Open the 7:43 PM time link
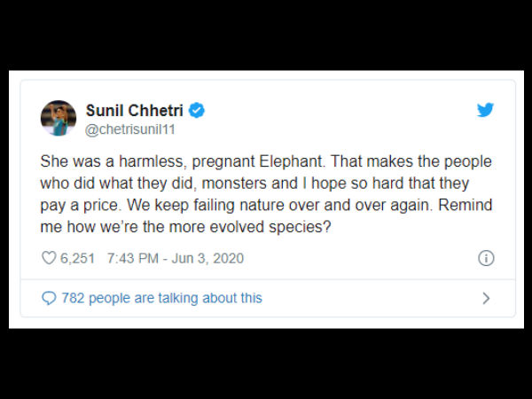Viewport: 532px width, 399px height. [131, 259]
